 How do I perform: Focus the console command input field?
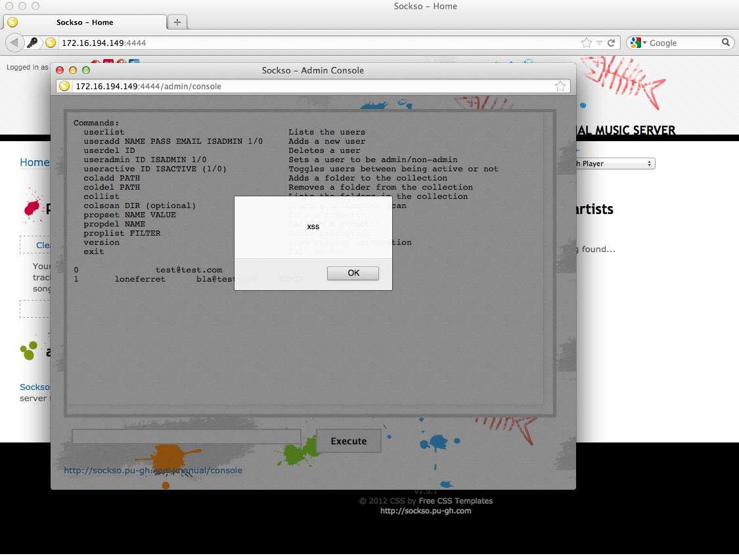[x=186, y=437]
